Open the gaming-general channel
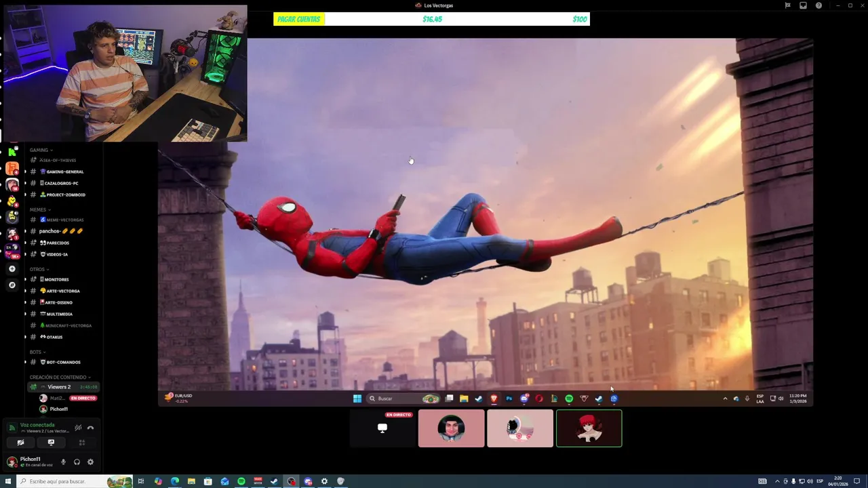Screen dimensions: 868x488 (x=62, y=171)
